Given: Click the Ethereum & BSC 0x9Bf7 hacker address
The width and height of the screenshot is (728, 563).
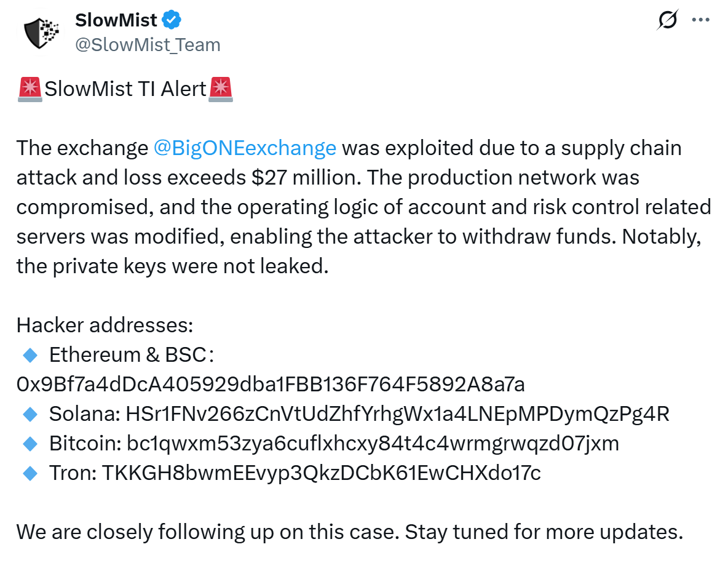Looking at the screenshot, I should 271,385.
